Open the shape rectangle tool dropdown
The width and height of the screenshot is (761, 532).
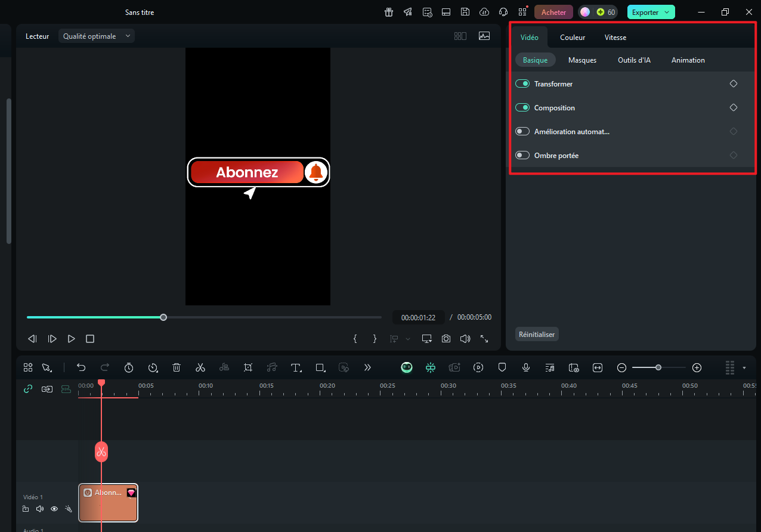(x=320, y=367)
